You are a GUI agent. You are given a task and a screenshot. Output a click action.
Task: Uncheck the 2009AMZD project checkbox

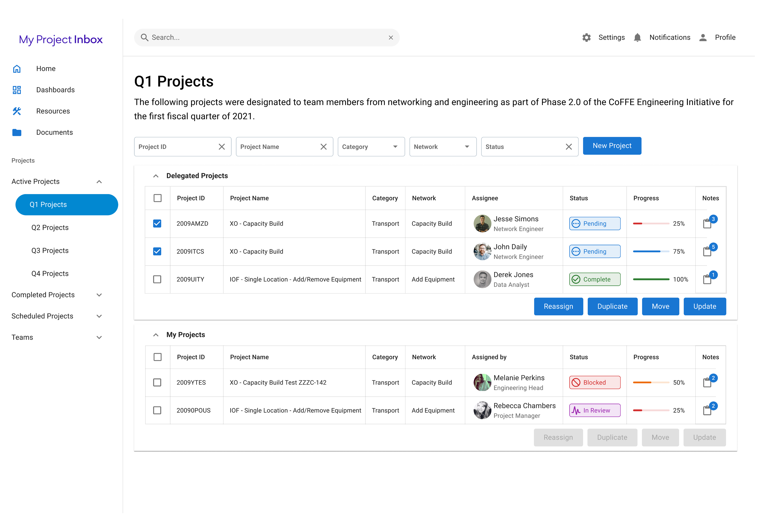pos(157,223)
